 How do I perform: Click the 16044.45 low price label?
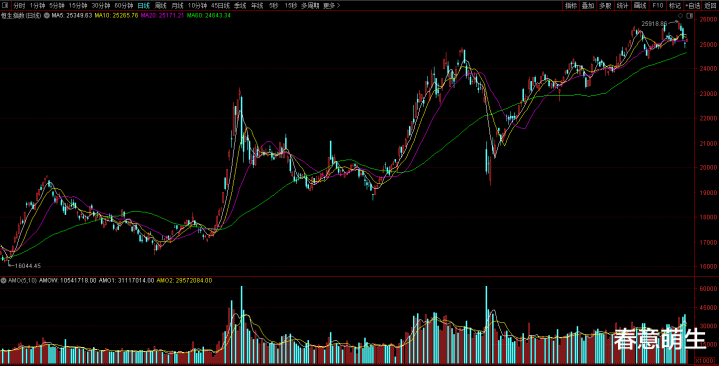pos(28,266)
